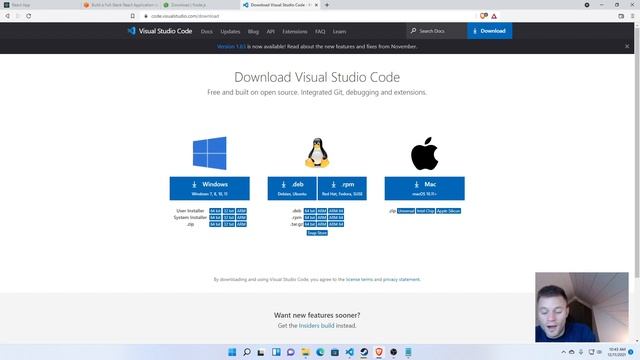The width and height of the screenshot is (640, 360).
Task: Download Linux .deb ARM 64
Action: [336, 211]
